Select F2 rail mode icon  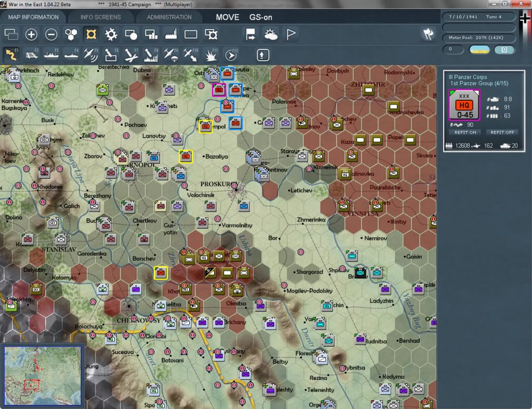31,55
